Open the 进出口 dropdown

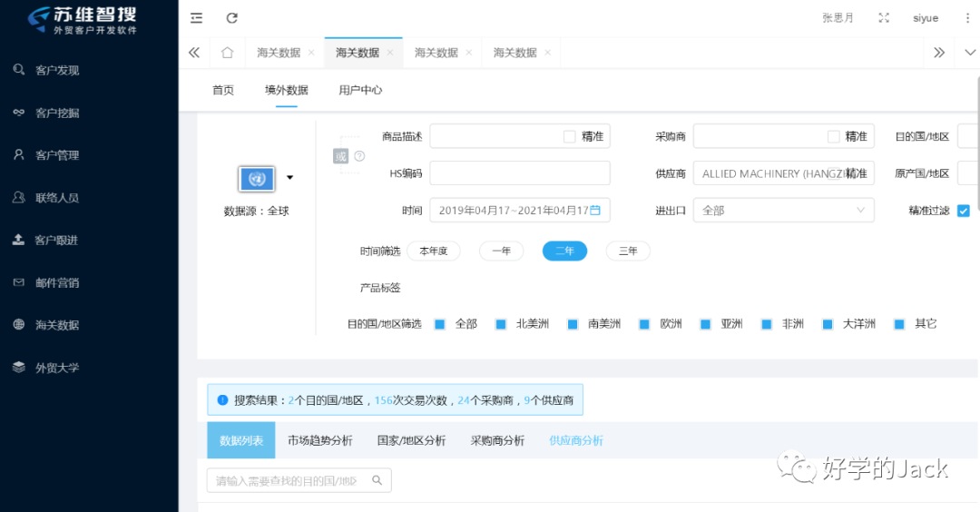(784, 210)
